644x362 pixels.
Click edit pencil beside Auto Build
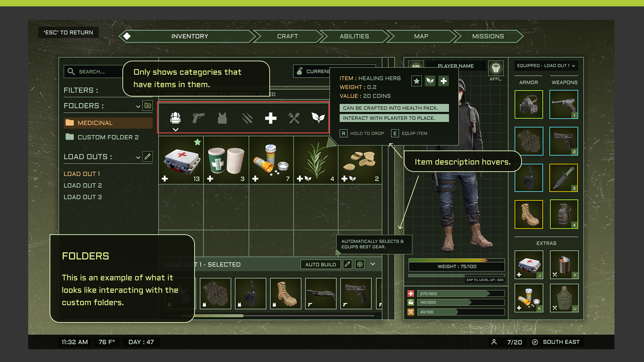pos(347,264)
